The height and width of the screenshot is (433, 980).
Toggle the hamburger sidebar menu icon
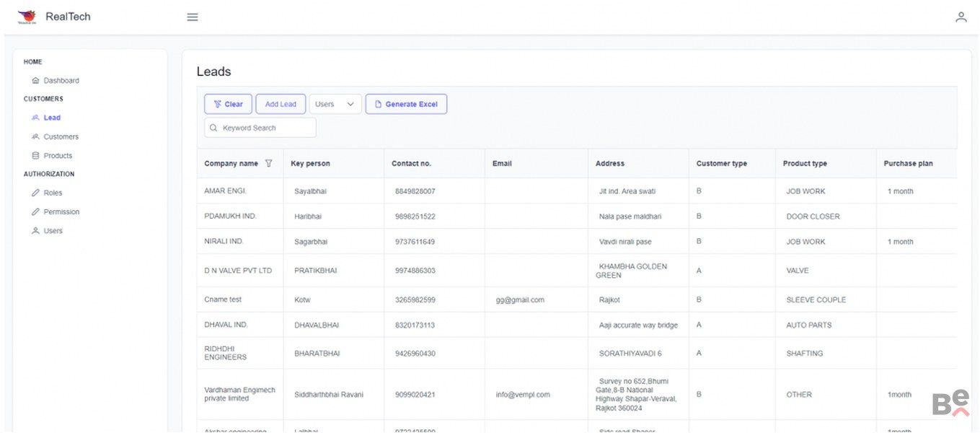(193, 17)
